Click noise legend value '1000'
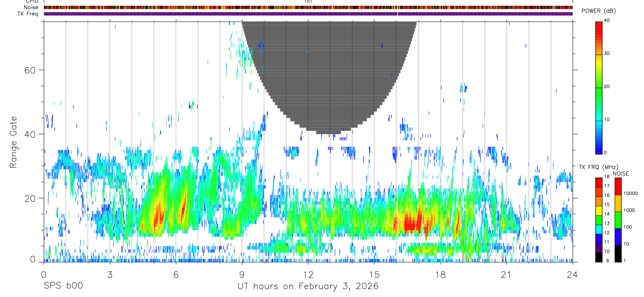Screen dimensions: 644x297 click(629, 210)
